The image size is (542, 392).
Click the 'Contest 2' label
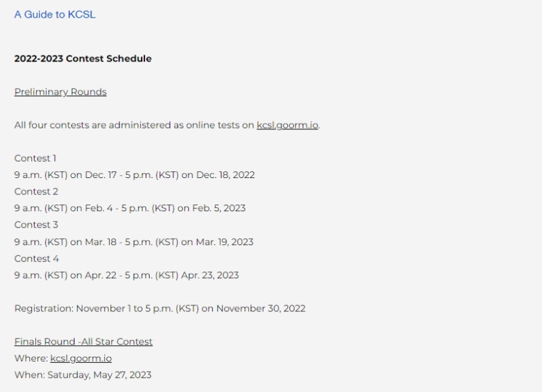(36, 192)
